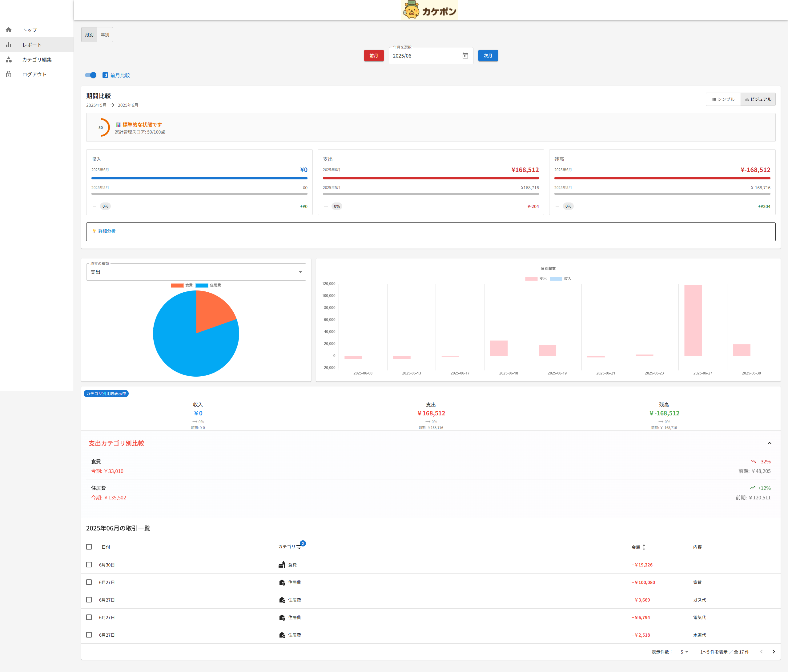Viewport: 788px width, 672px height.
Task: Check the 6月30日 食費 row checkbox
Action: coord(89,565)
